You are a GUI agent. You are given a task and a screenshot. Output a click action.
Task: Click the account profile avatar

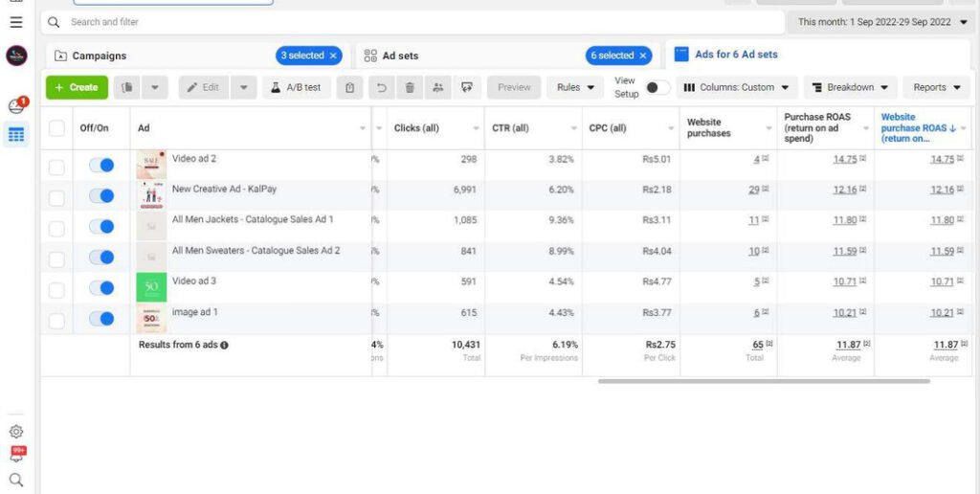point(16,56)
